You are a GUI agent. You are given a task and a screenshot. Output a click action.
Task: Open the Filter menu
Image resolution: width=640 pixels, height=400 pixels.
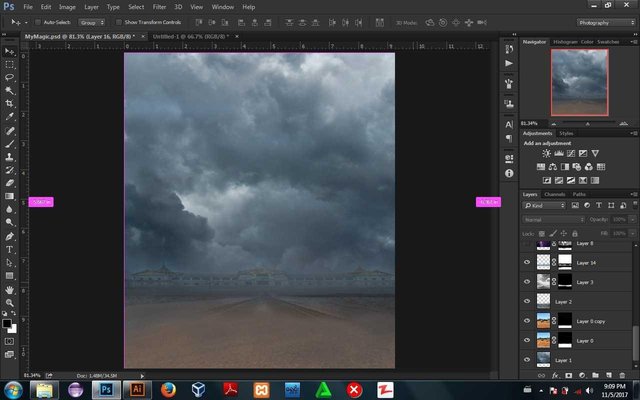pyautogui.click(x=159, y=7)
